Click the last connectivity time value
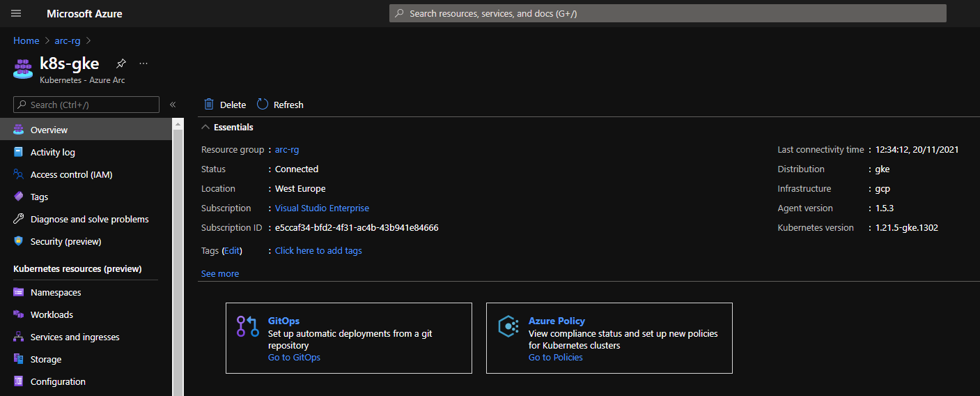The image size is (980, 396). [917, 149]
